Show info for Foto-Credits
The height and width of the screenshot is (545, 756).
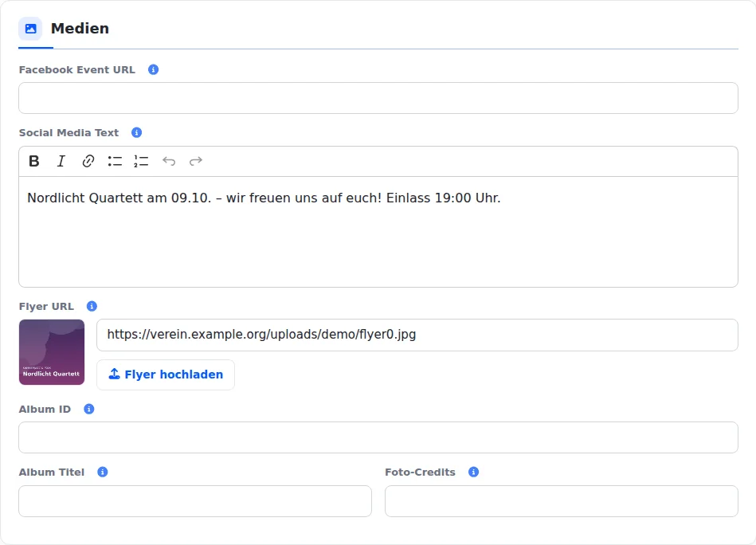pyautogui.click(x=473, y=472)
